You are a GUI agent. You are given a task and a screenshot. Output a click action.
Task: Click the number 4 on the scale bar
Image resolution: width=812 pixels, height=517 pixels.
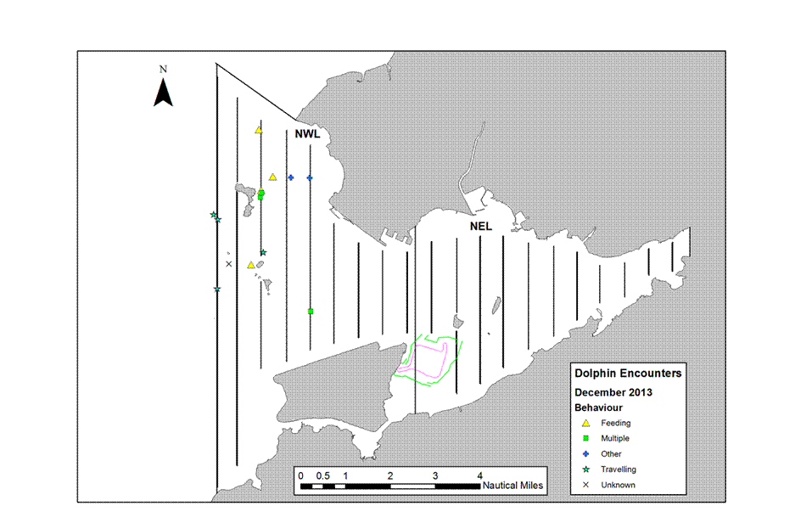(x=480, y=475)
